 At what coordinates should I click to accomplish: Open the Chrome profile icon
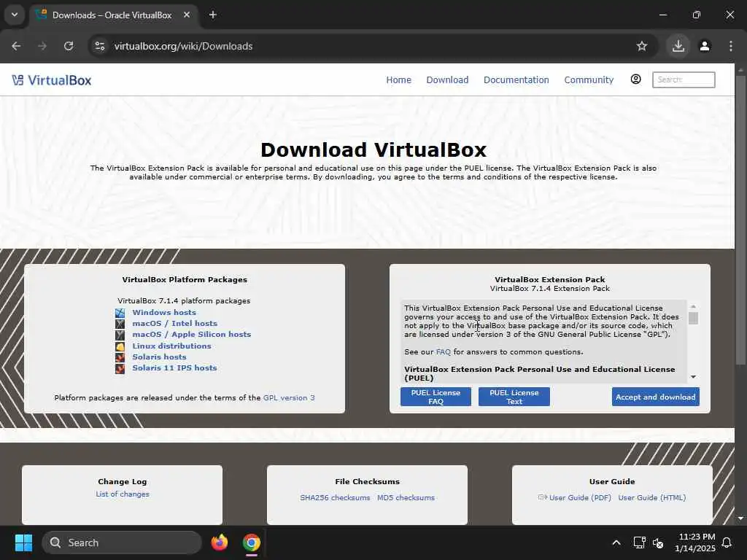[705, 46]
